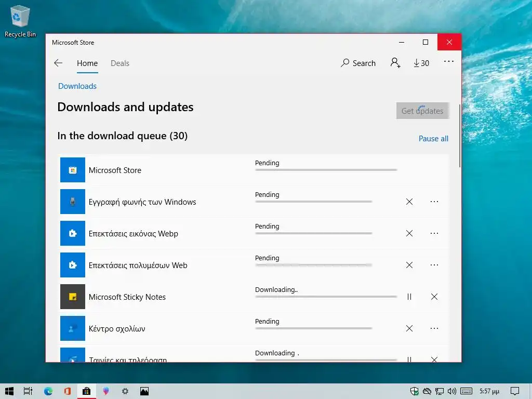The width and height of the screenshot is (532, 399).
Task: Click Microsoft Sticky Notes progress bar
Action: pos(326,297)
